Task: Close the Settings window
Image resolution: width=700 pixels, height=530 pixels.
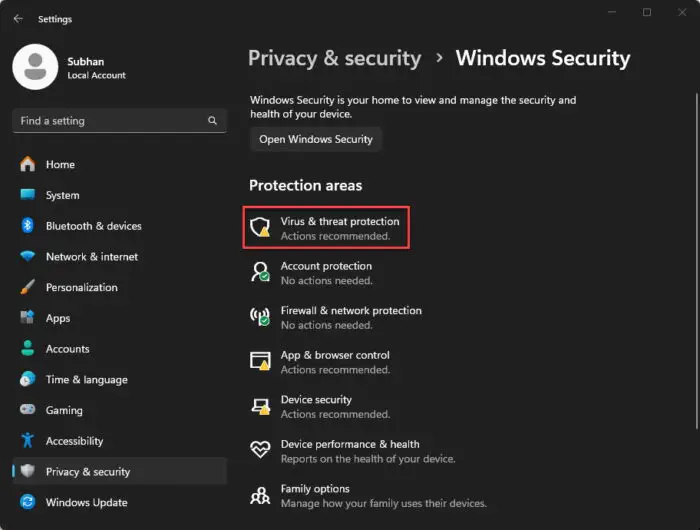Action: [x=682, y=12]
